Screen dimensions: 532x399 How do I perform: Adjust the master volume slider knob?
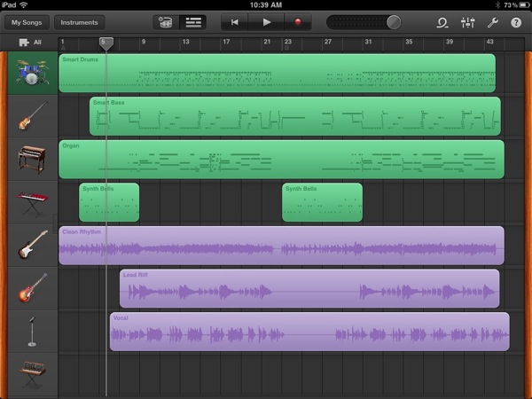click(394, 22)
